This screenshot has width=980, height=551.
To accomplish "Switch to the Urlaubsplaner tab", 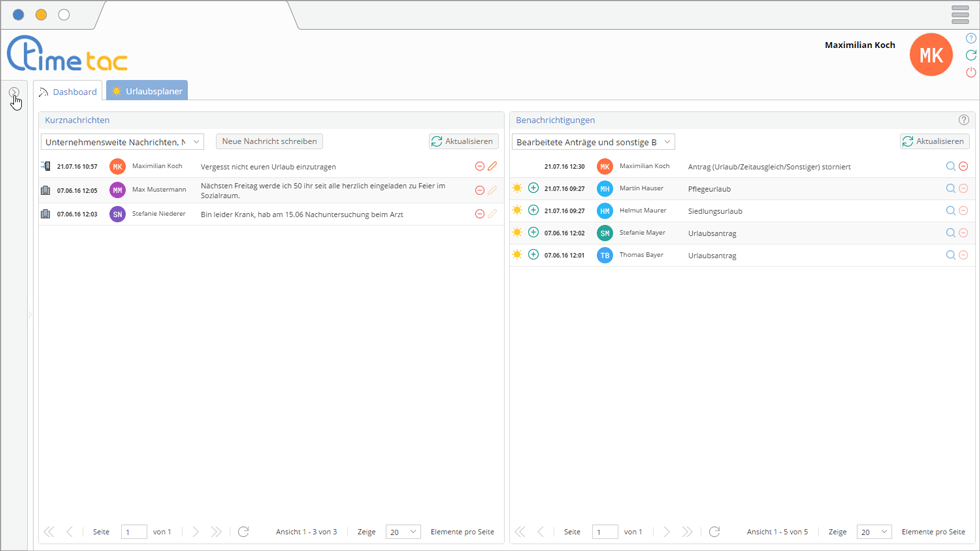I will pos(147,92).
